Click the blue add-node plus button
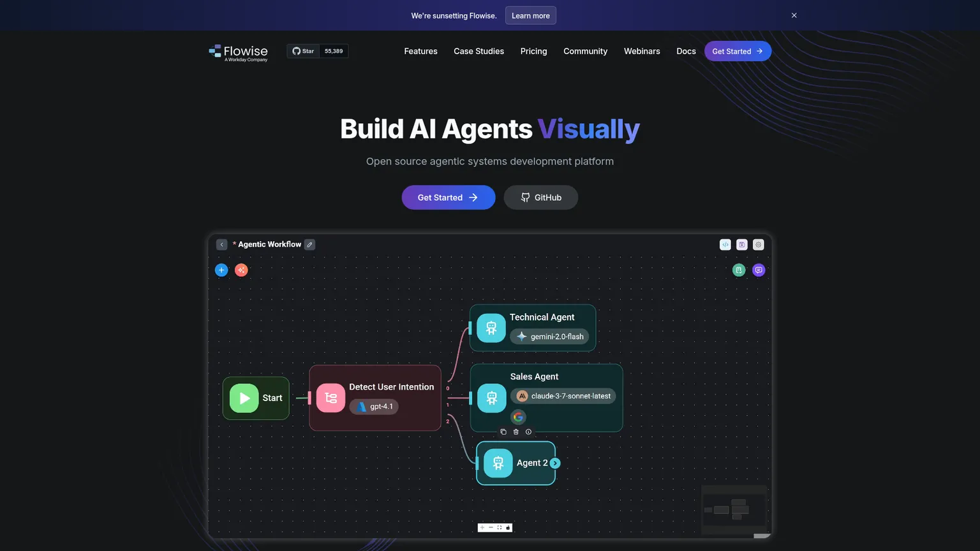 [221, 270]
